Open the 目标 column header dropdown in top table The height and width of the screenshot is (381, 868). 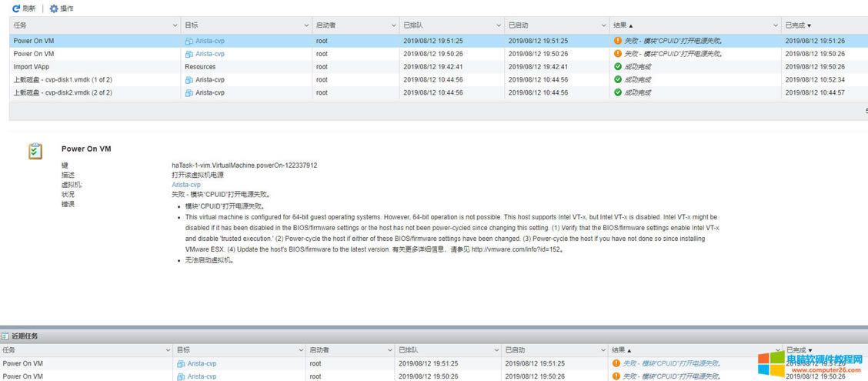coord(305,25)
